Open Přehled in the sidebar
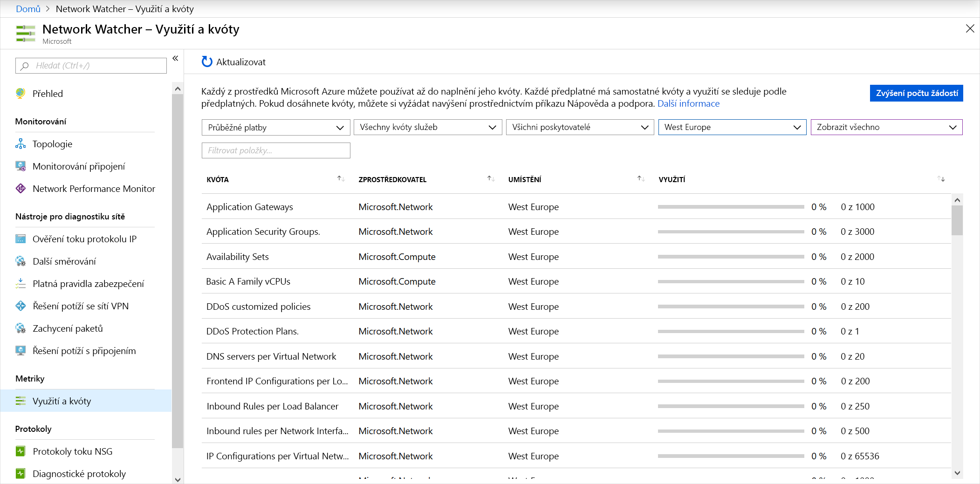This screenshot has height=484, width=980. [48, 94]
